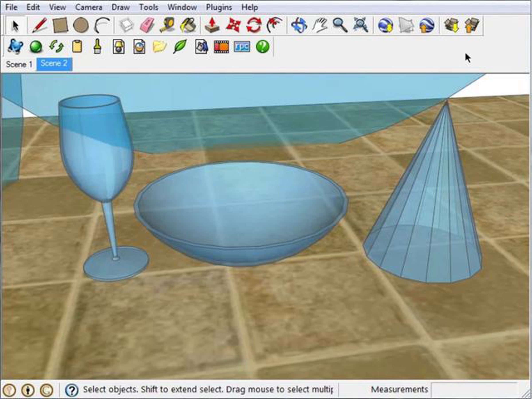This screenshot has width=532, height=399.
Task: Click the film strip animation icon
Action: [221, 46]
